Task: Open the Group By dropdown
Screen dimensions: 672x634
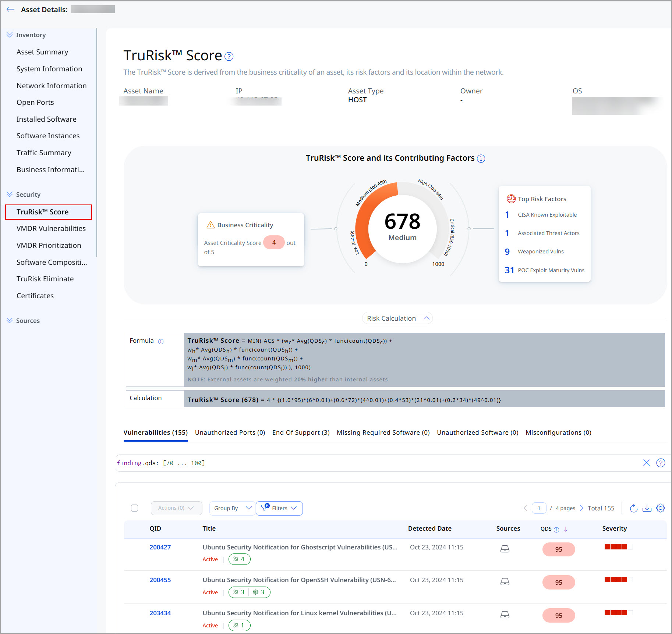Action: pos(232,508)
